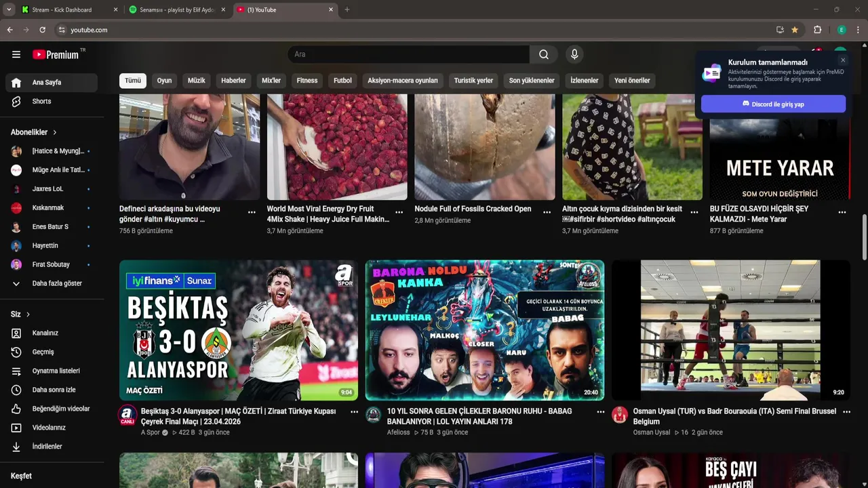868x488 pixels.
Task: Click the Afelioss channel avatar
Action: pos(373,415)
